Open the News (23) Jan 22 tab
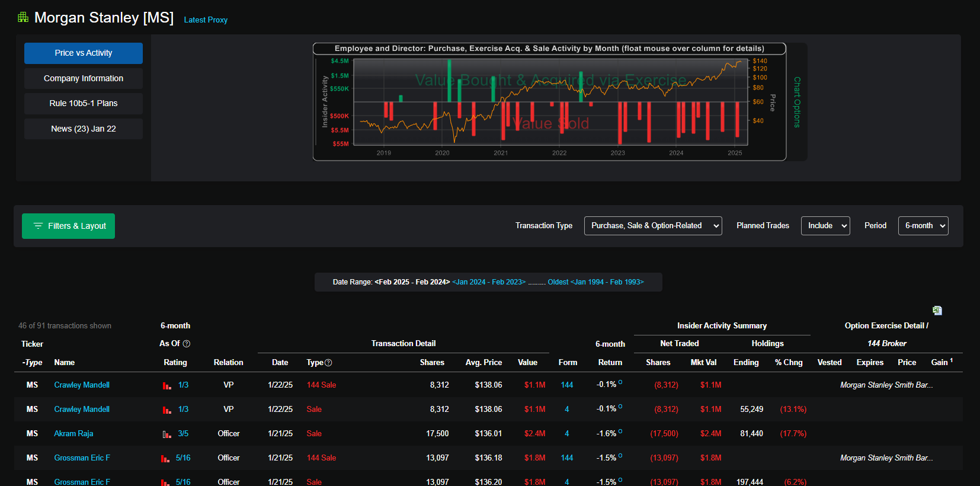Screen dimensions: 980x486 pos(84,129)
